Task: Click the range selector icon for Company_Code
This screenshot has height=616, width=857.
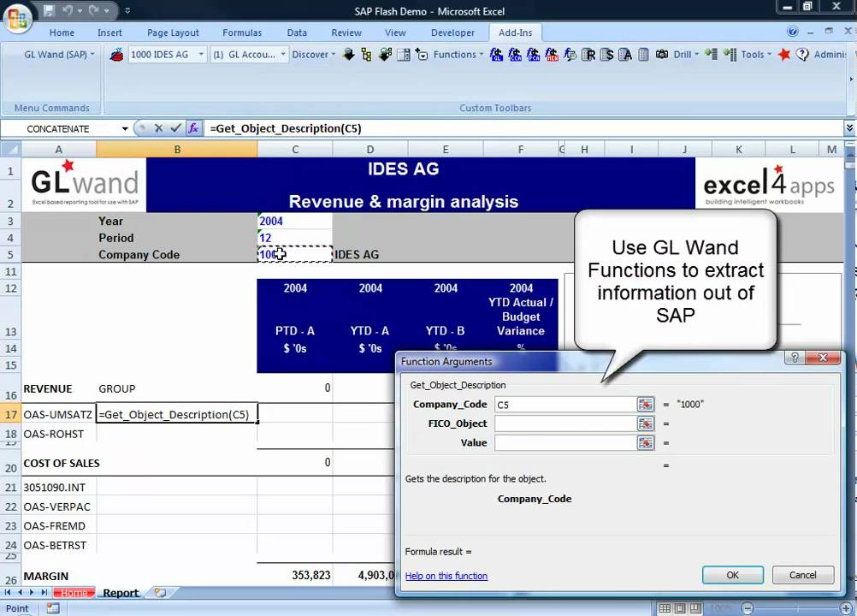Action: pos(646,405)
